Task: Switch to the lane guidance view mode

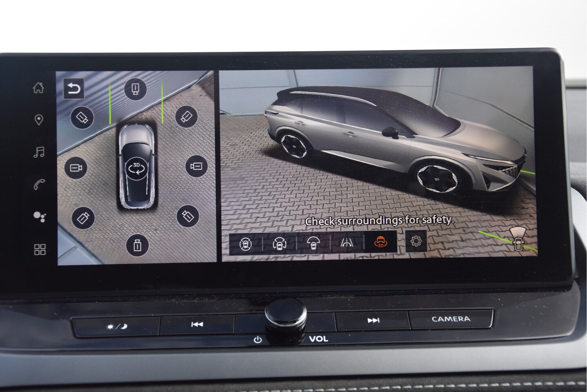Action: (347, 243)
